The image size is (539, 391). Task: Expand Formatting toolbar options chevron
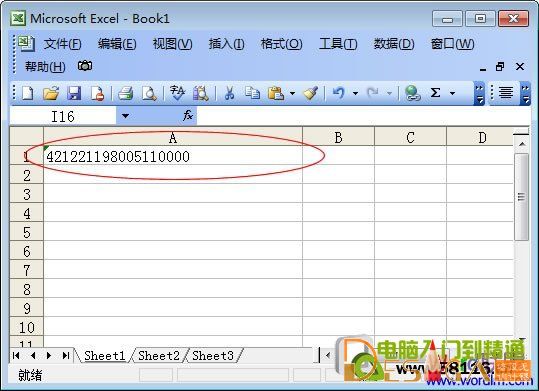[x=525, y=93]
